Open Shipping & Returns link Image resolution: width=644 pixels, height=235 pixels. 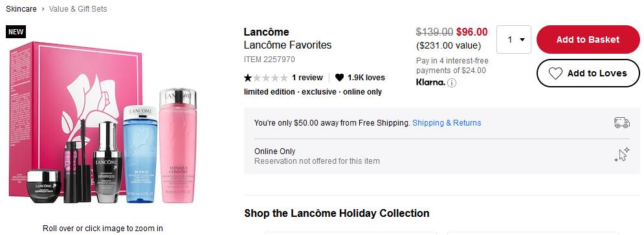tap(447, 122)
